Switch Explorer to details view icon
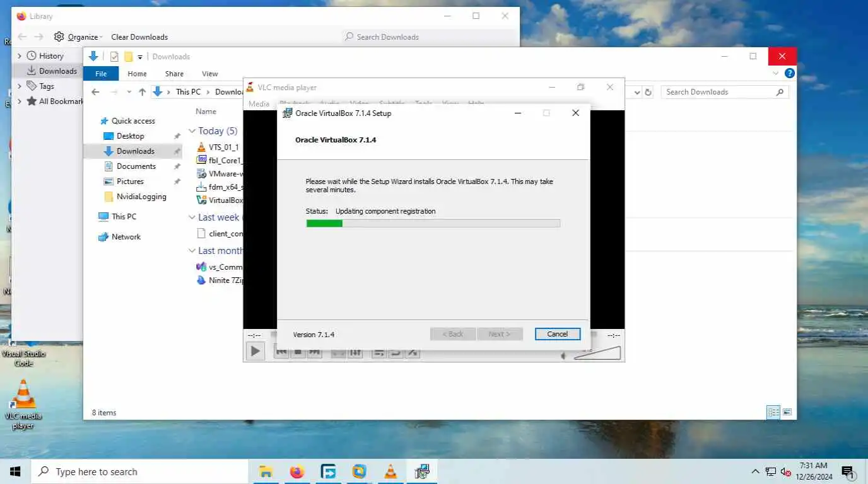Image resolution: width=868 pixels, height=484 pixels. [773, 412]
